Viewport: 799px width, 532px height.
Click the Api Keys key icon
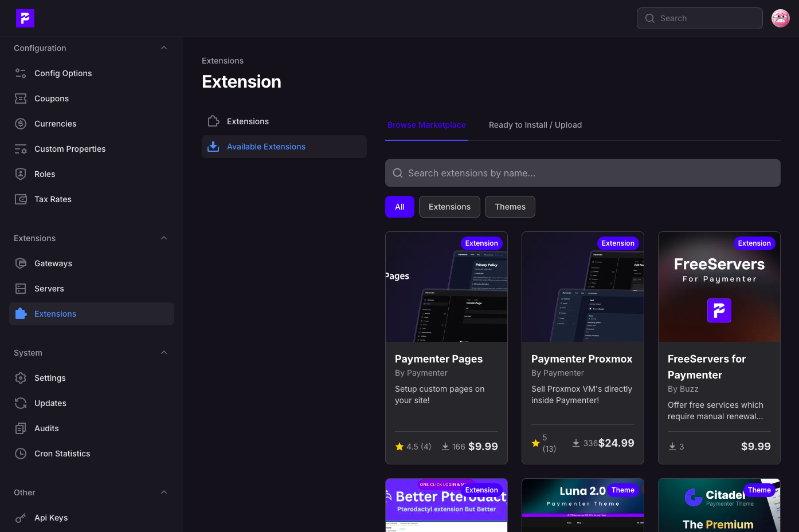(x=21, y=518)
